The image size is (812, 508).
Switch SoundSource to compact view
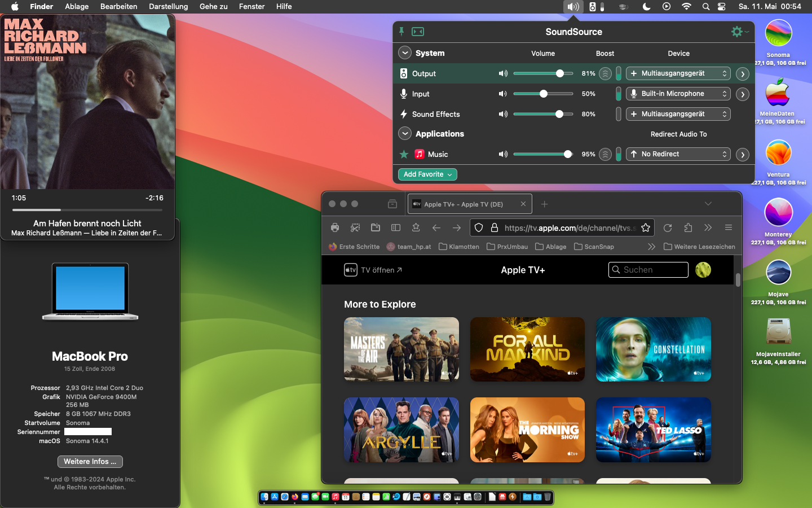point(418,32)
